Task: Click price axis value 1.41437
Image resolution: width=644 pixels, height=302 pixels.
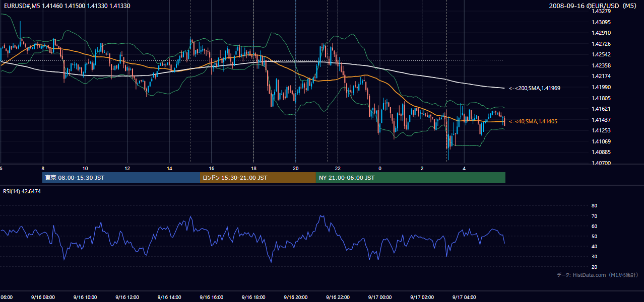Action: point(601,120)
